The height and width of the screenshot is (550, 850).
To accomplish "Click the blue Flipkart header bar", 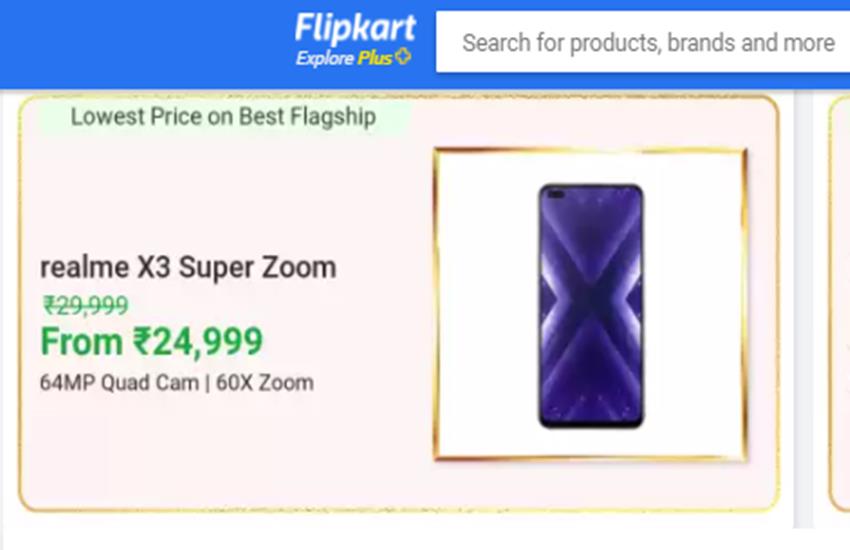I will point(150,45).
